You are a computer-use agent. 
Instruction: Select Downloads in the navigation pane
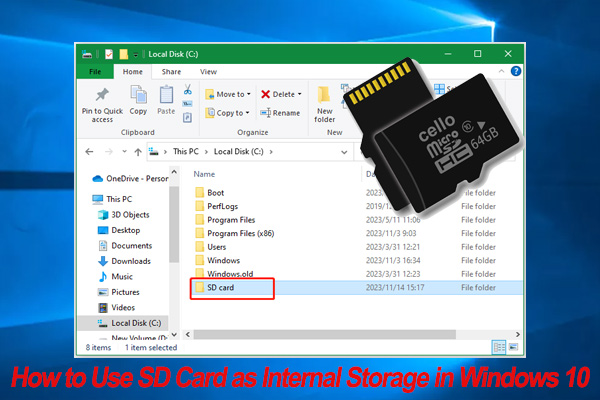[130, 260]
